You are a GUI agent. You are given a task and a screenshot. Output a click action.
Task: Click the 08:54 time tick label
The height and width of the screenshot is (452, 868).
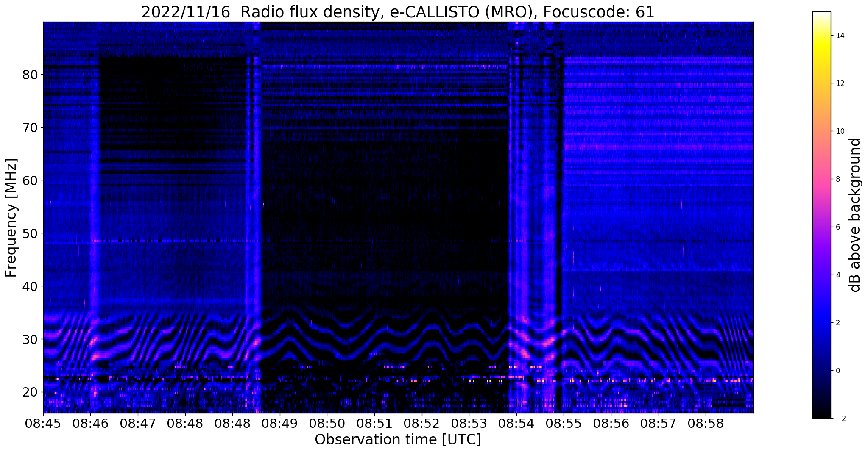516,423
